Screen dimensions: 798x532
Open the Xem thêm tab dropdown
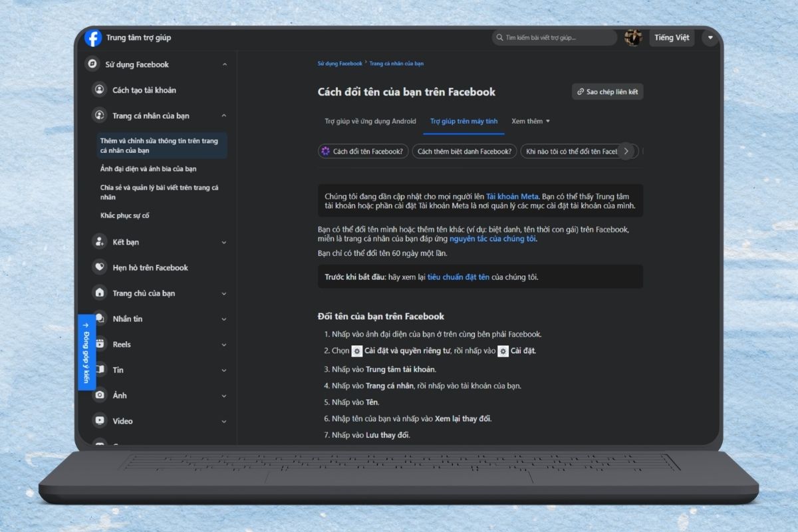point(531,121)
